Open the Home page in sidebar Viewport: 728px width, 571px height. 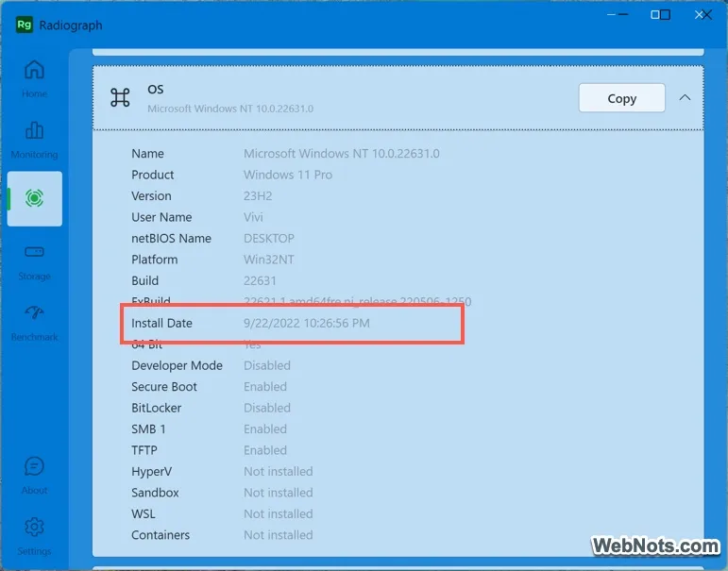point(34,79)
